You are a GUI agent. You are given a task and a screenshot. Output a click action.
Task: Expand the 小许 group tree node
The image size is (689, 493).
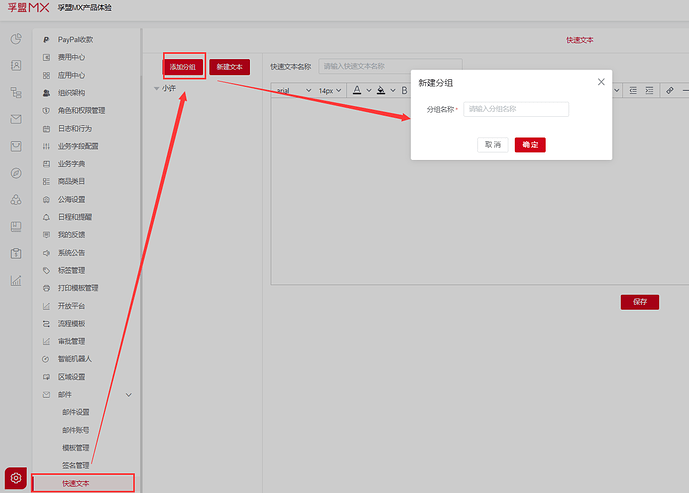point(156,89)
